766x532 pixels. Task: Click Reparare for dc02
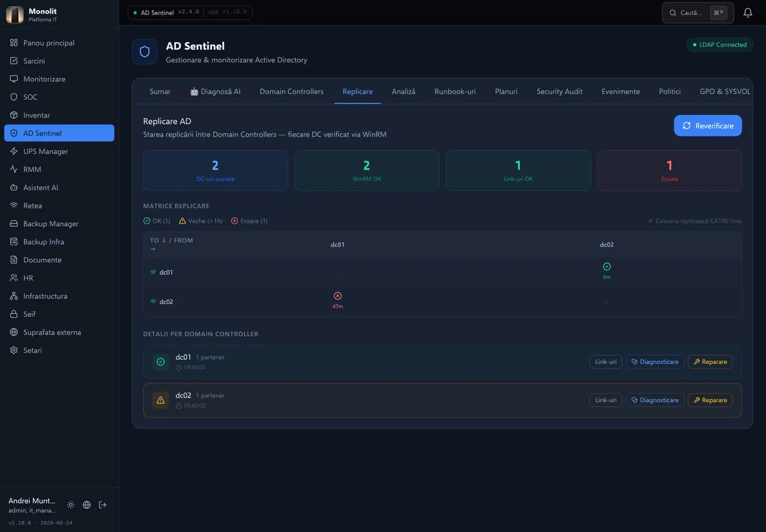[x=710, y=400]
